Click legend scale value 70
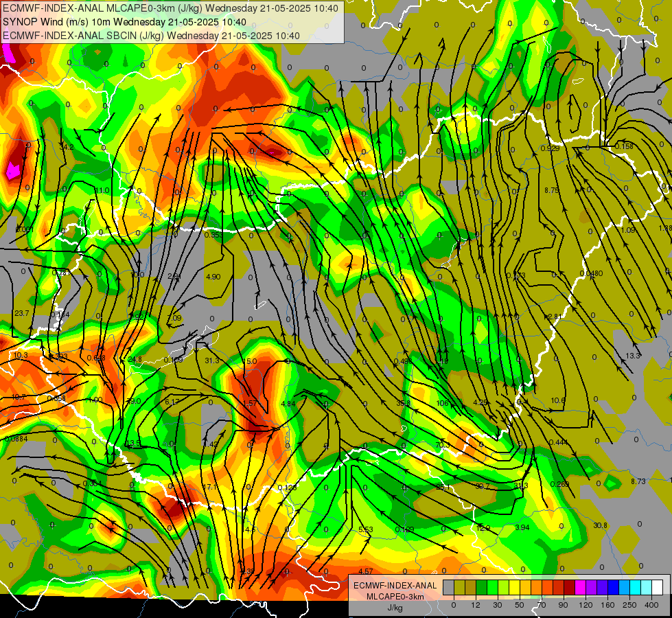 542,605
